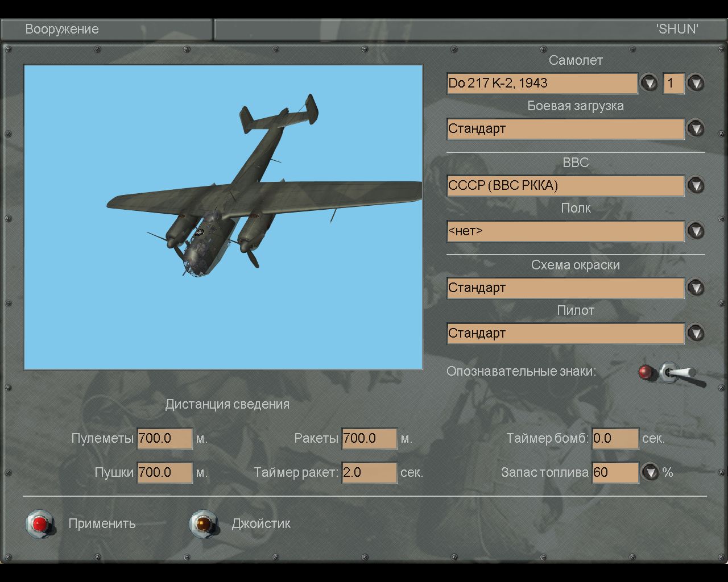Expand the ВВС air force dropdown arrow
728x582 pixels.
[696, 185]
